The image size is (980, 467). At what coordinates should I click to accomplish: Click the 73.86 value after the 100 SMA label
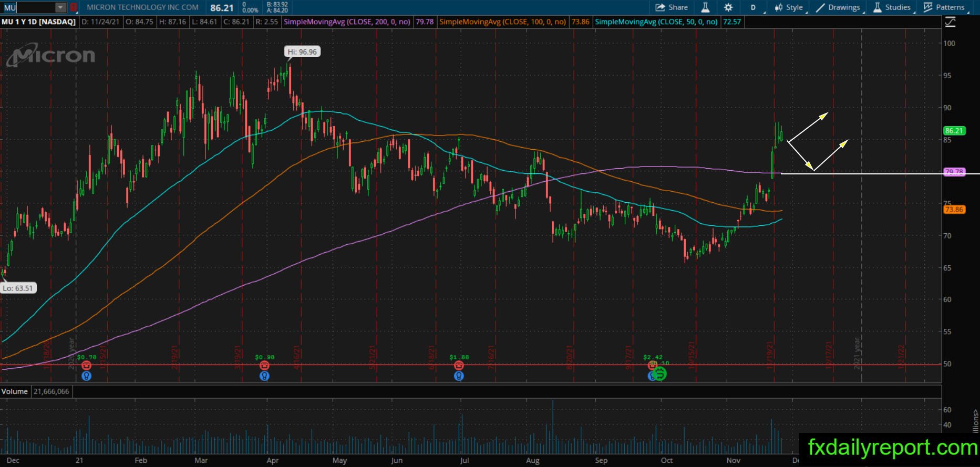coord(580,22)
